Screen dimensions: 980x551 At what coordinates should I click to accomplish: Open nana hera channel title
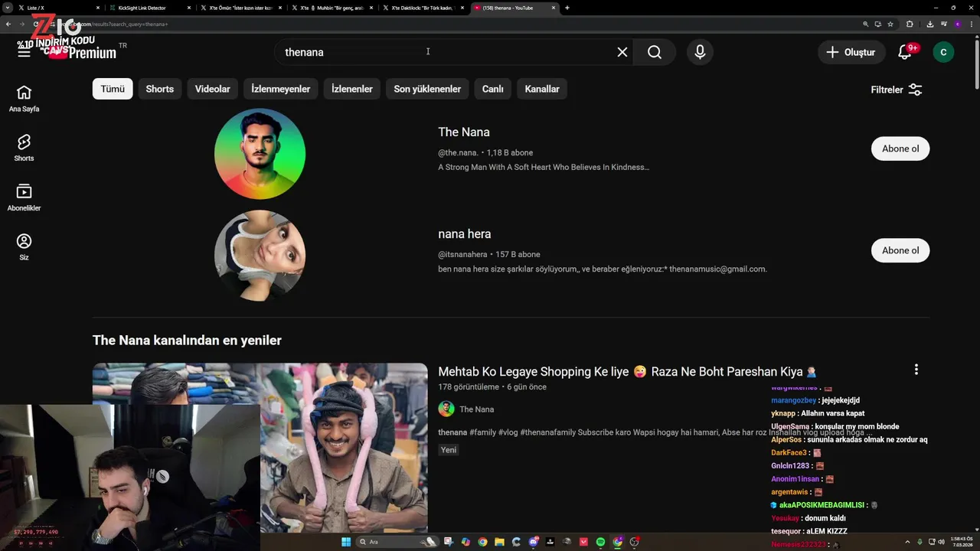click(465, 234)
